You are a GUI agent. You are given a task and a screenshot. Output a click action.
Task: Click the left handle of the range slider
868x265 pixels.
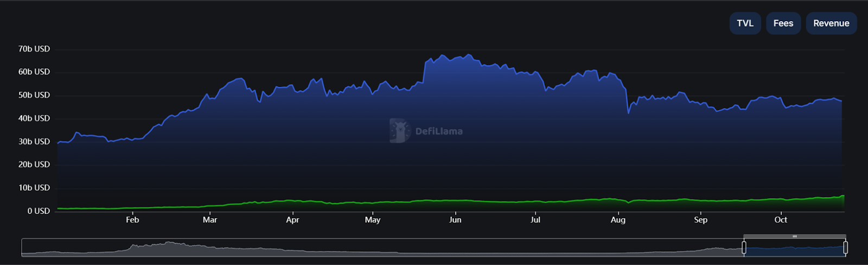click(x=744, y=248)
